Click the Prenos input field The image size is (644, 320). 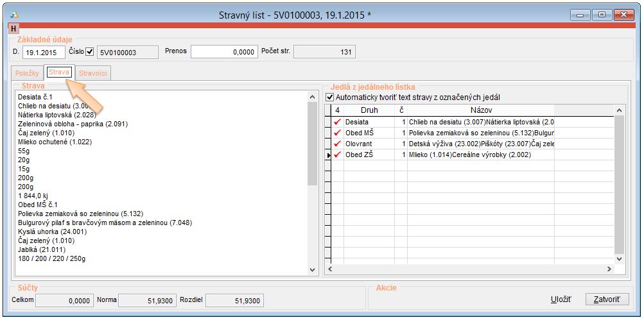(223, 53)
